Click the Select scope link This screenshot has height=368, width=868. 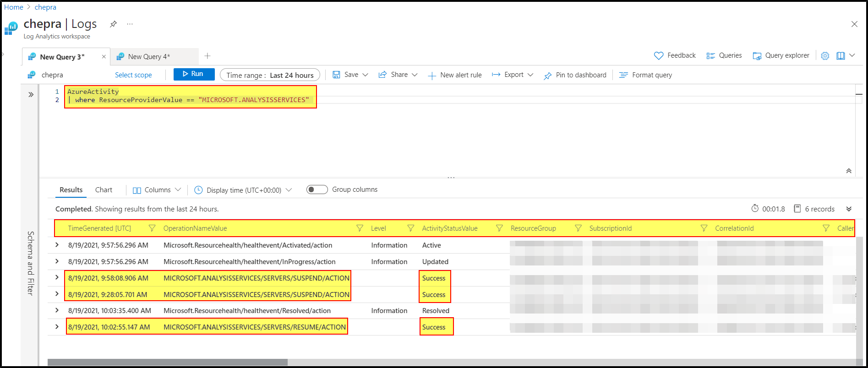pos(133,75)
